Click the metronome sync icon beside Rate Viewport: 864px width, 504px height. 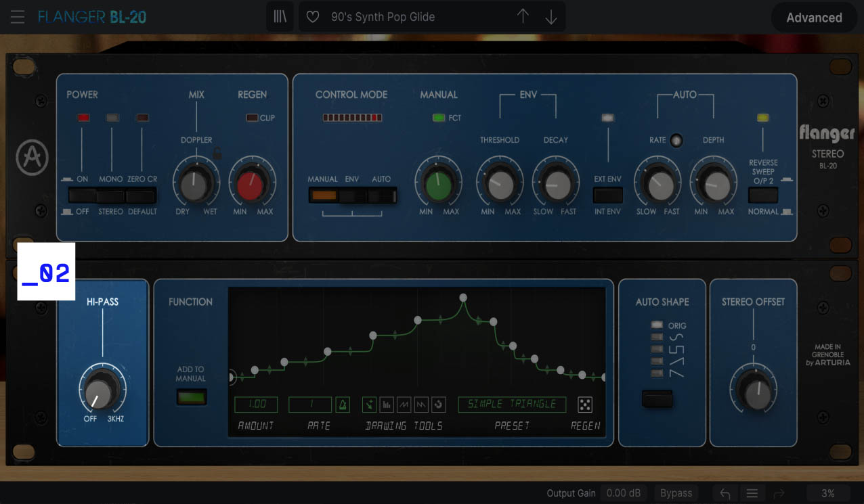pyautogui.click(x=342, y=404)
